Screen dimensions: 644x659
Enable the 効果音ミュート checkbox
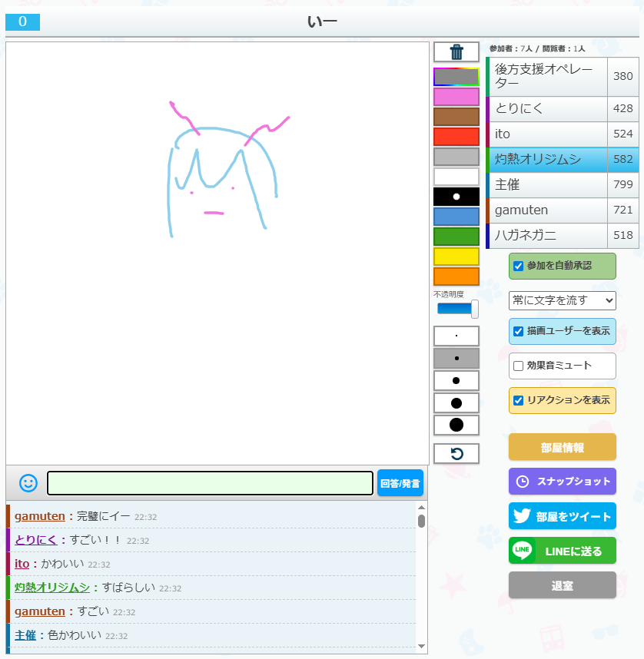(x=519, y=366)
